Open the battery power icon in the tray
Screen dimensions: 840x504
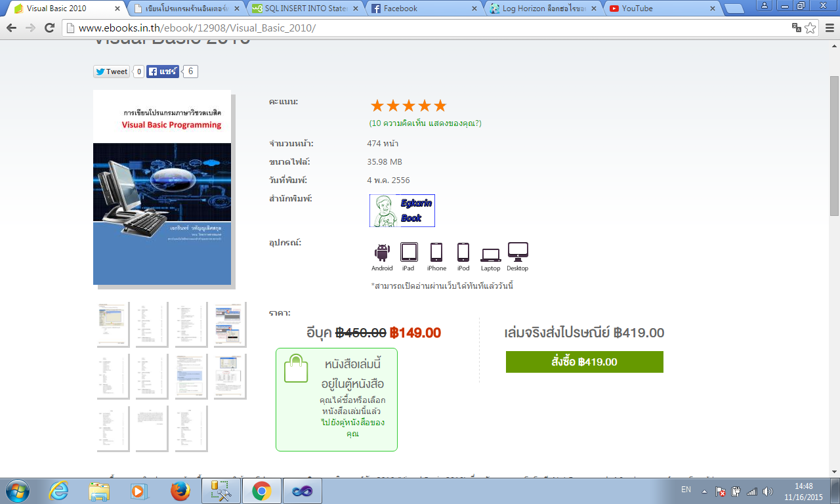[x=736, y=491]
